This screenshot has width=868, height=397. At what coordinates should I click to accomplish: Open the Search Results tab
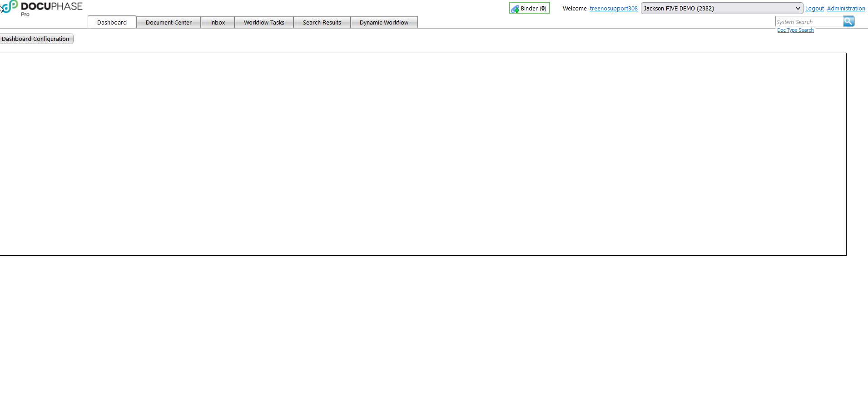[x=322, y=22]
